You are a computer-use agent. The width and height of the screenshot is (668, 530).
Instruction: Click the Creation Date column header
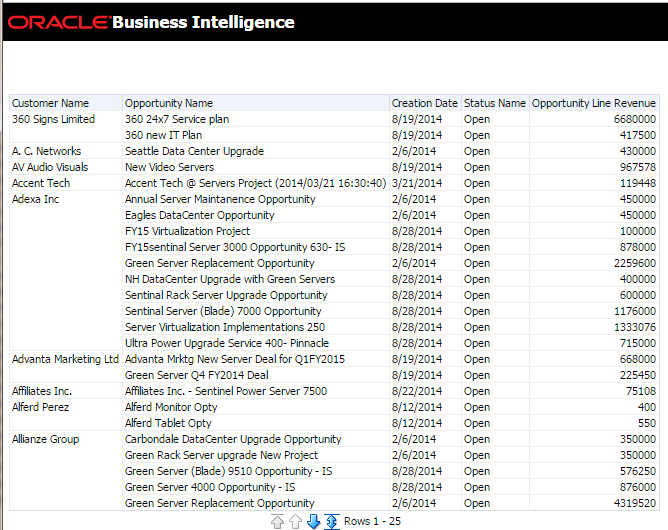tap(424, 103)
